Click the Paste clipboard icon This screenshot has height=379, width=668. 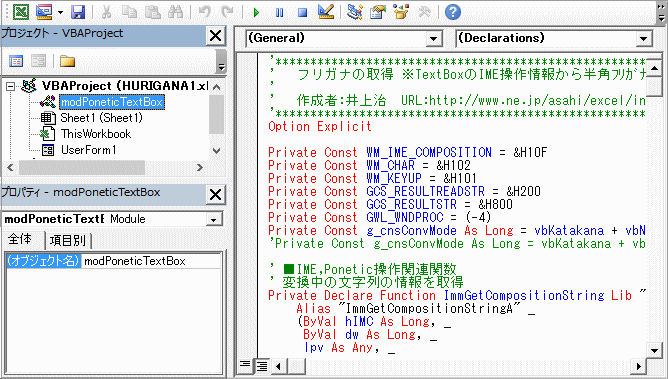153,11
